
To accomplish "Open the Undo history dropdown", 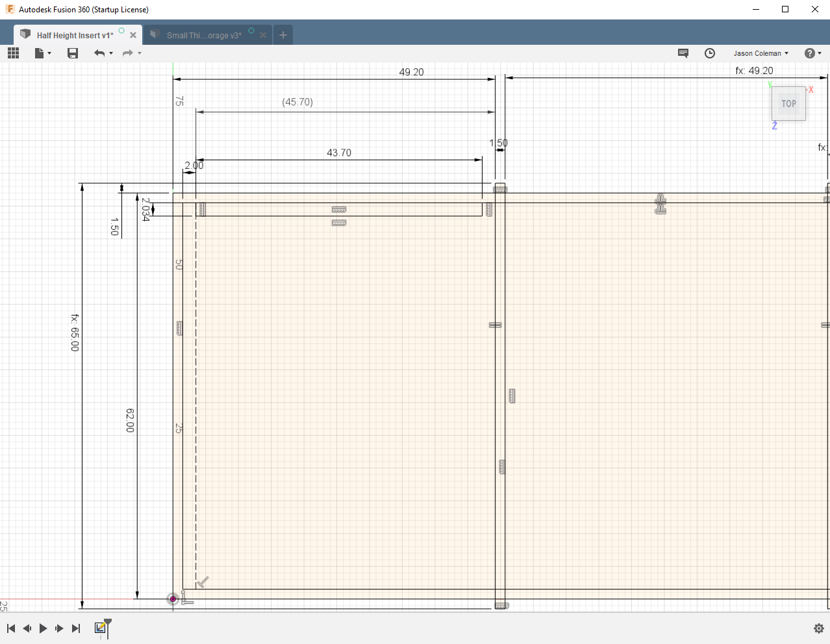I will point(112,53).
